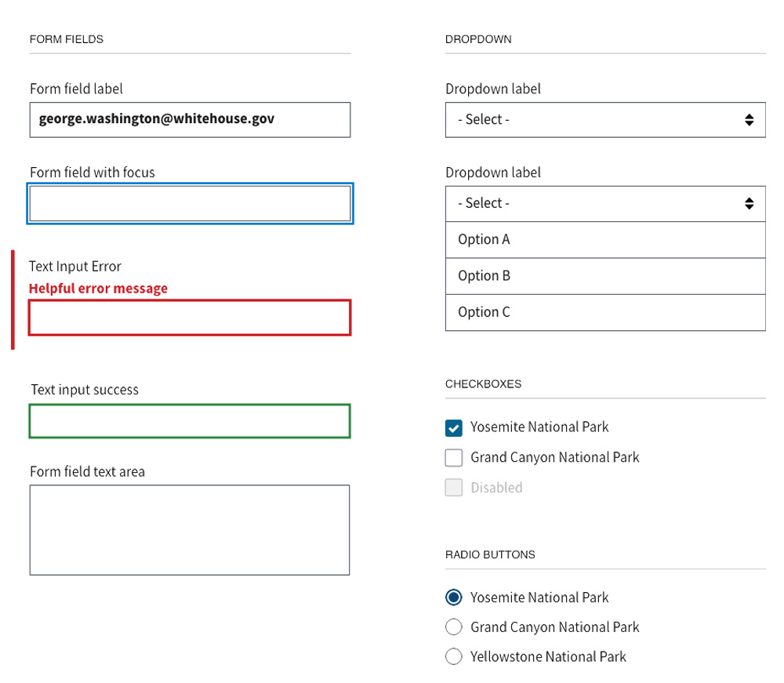
Task: Collapse the open dropdown showing Option A
Action: [x=605, y=203]
